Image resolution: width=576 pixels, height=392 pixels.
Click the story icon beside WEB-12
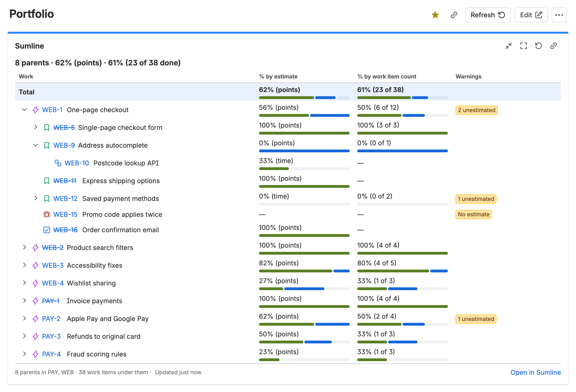[47, 199]
